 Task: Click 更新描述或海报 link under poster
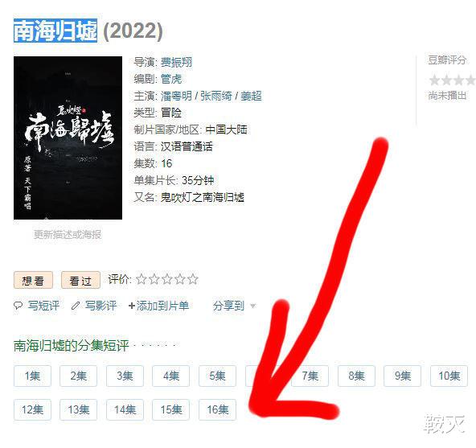68,235
